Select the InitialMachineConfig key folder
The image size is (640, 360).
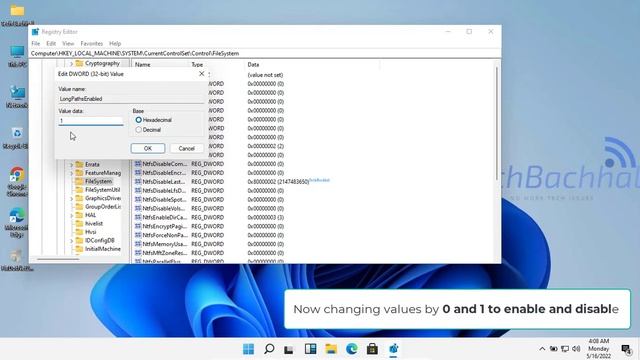point(103,249)
